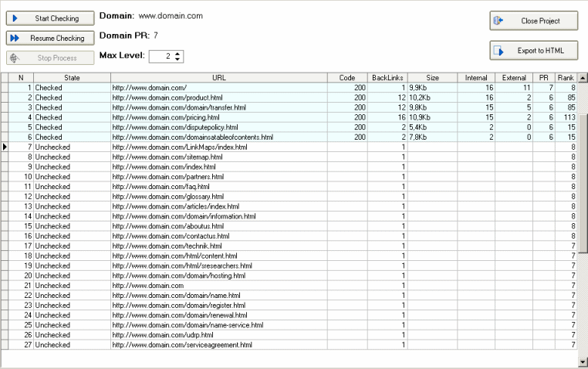Click the scrollbar down arrow
588x369 pixels.
pos(583,362)
